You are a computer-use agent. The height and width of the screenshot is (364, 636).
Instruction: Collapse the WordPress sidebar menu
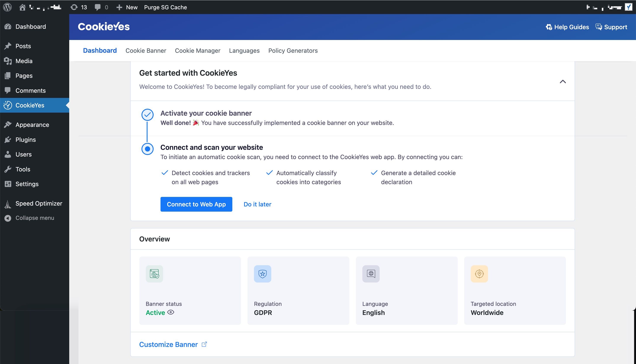click(x=35, y=218)
